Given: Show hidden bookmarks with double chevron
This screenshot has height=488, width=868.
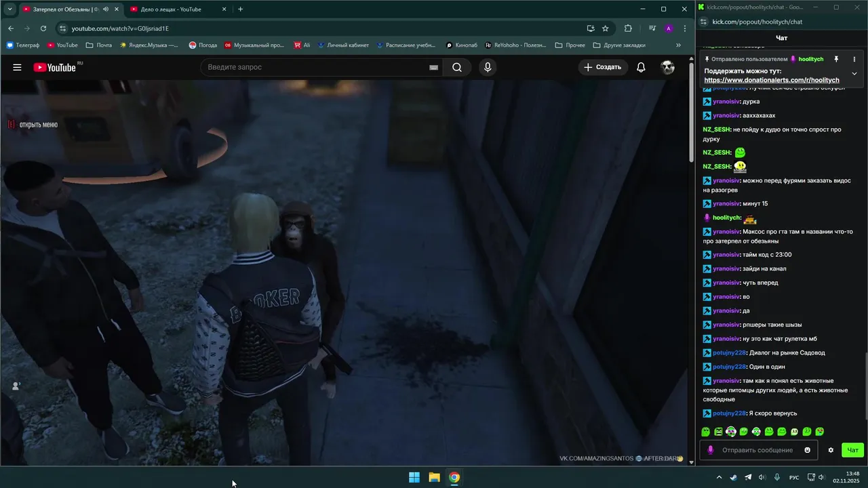Looking at the screenshot, I should pyautogui.click(x=678, y=45).
